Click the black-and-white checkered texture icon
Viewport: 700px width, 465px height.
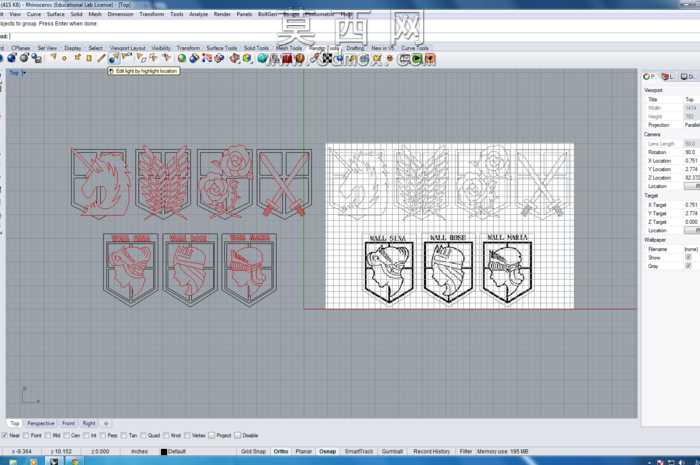point(327,58)
